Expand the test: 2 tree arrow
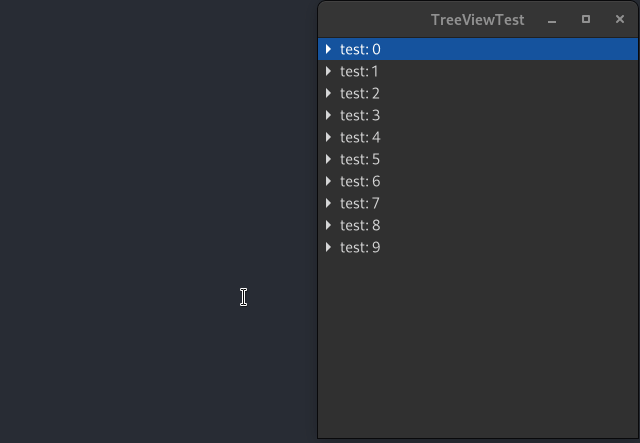Image resolution: width=640 pixels, height=443 pixels. click(329, 93)
